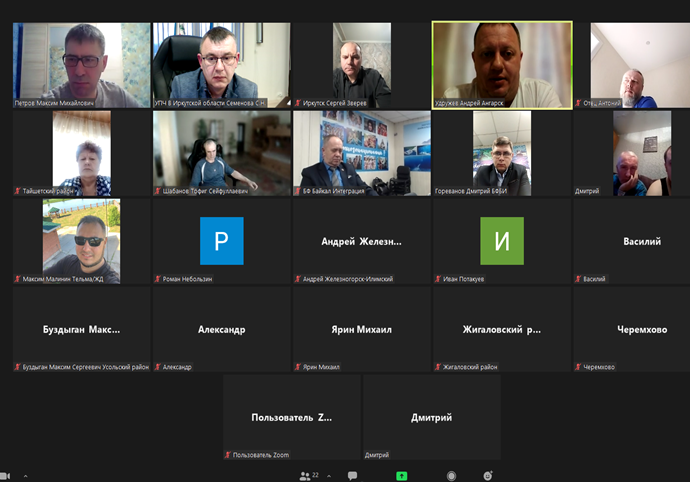Expand video options caret beside camera
The height and width of the screenshot is (482, 690).
click(25, 476)
